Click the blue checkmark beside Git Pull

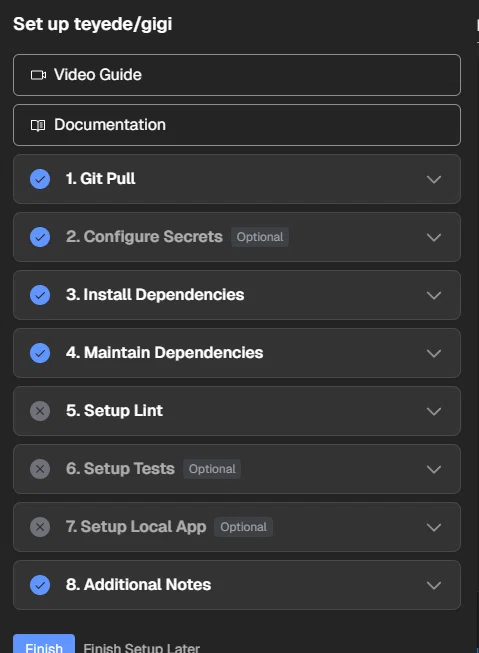[x=40, y=179]
